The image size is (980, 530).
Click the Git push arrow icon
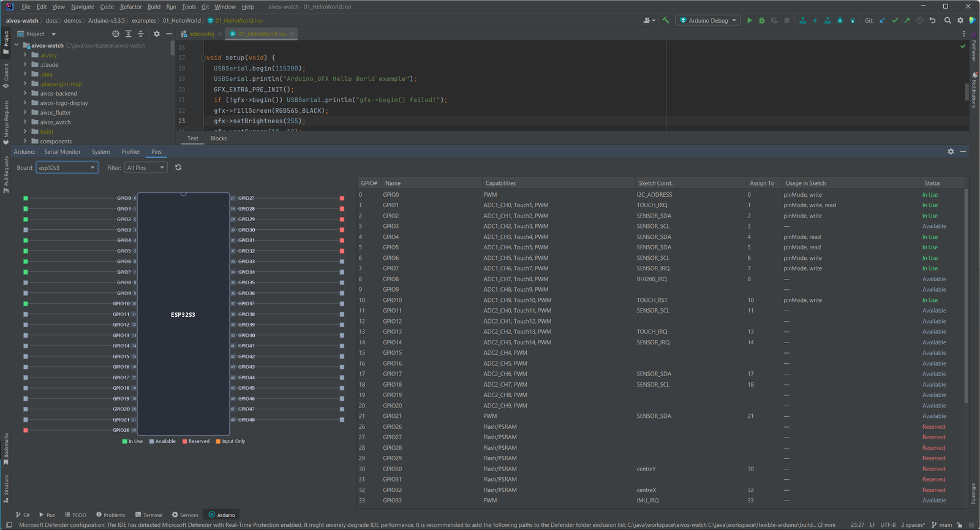(907, 20)
